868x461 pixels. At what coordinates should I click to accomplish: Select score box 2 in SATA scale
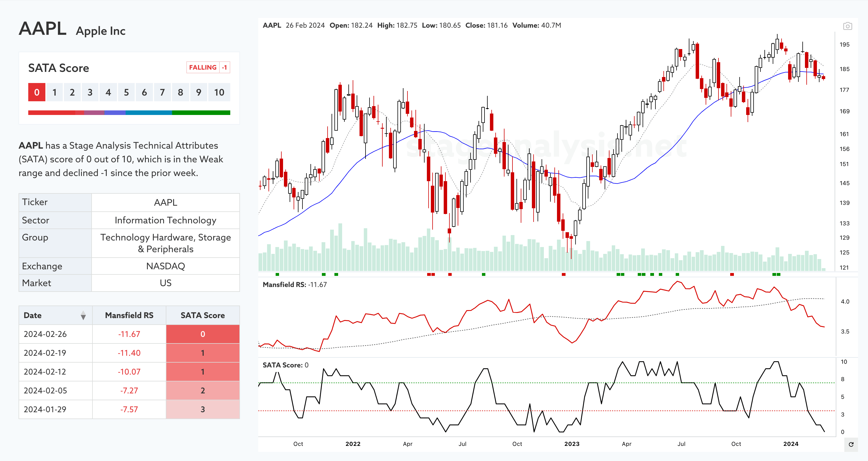72,92
